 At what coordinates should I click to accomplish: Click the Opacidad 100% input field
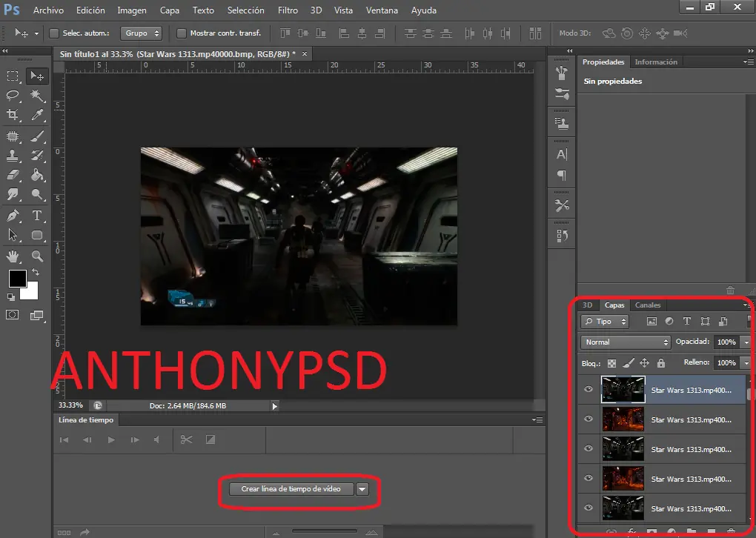pyautogui.click(x=726, y=342)
